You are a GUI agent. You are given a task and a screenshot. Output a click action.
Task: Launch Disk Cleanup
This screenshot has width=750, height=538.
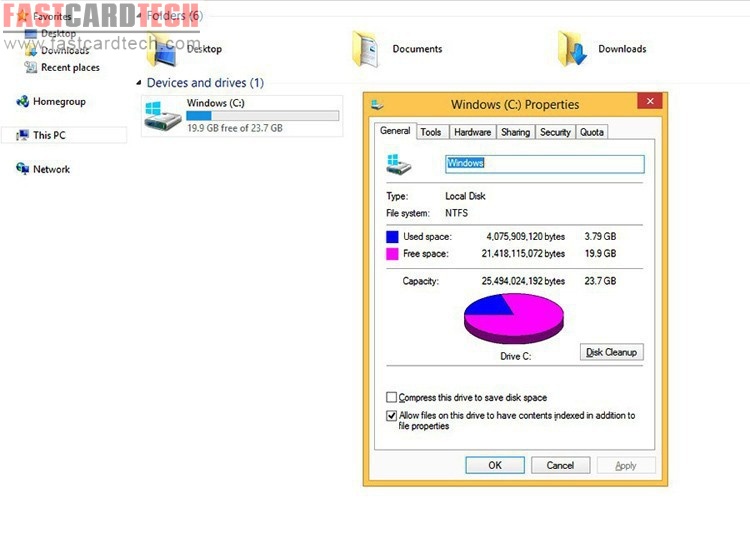[x=611, y=352]
